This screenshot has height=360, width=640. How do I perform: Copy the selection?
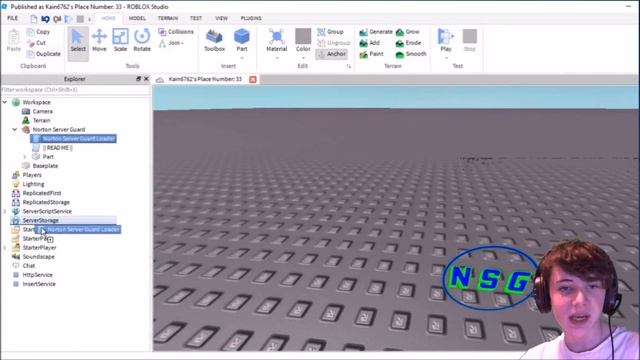click(38, 31)
